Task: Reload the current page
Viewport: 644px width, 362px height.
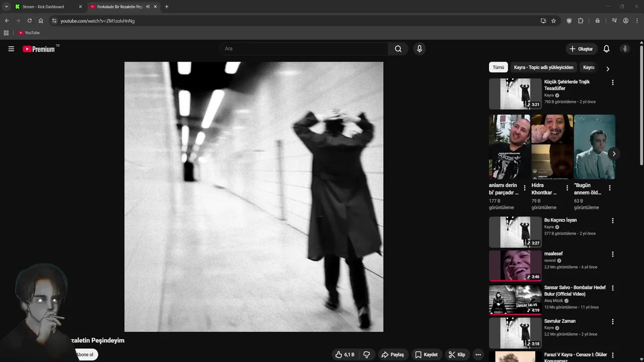Action: coord(30,21)
